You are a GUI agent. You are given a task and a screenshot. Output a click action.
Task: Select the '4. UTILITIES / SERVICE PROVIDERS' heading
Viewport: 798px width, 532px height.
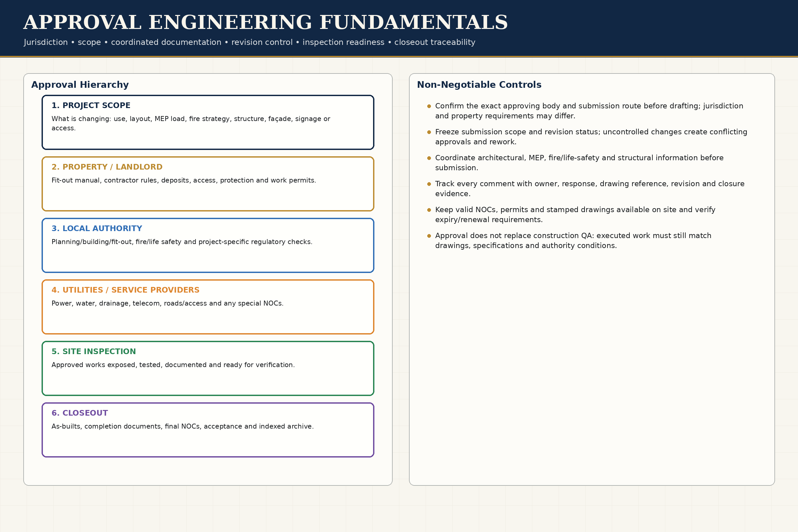[x=126, y=290]
